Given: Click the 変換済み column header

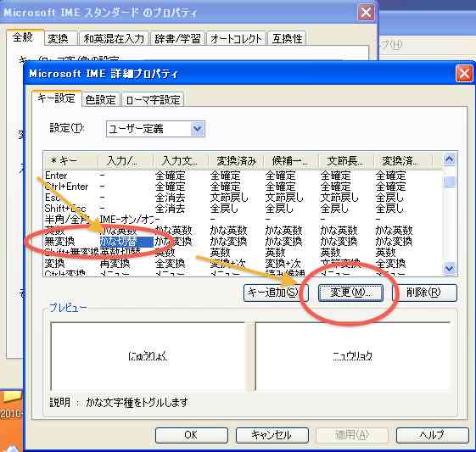Looking at the screenshot, I should pyautogui.click(x=236, y=161).
